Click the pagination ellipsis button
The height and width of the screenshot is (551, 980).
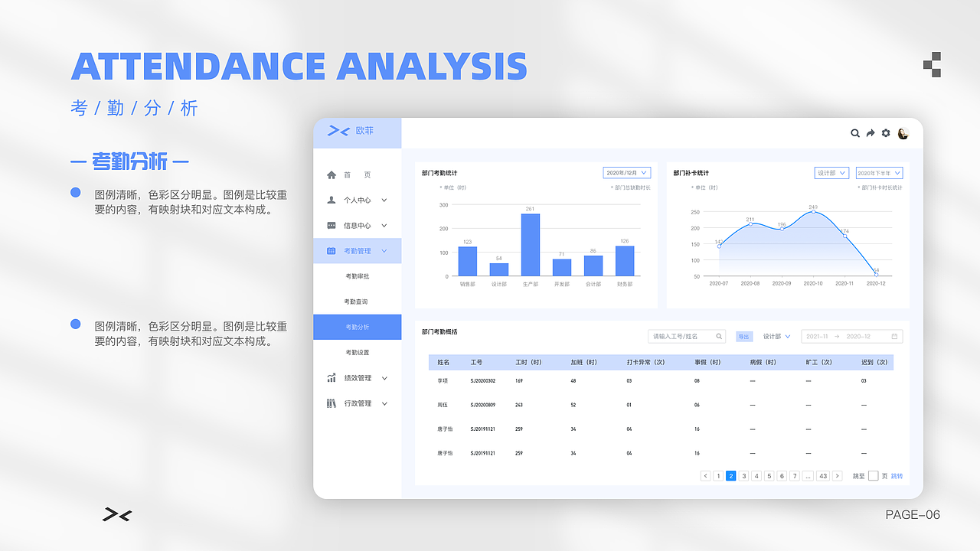tap(808, 476)
